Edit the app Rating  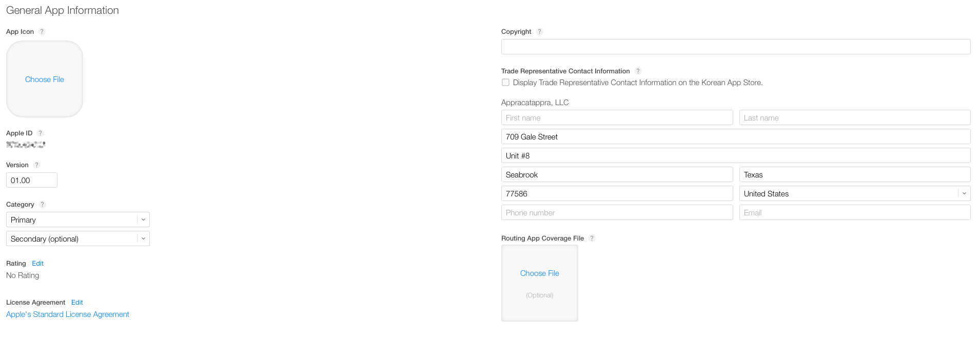(x=37, y=263)
